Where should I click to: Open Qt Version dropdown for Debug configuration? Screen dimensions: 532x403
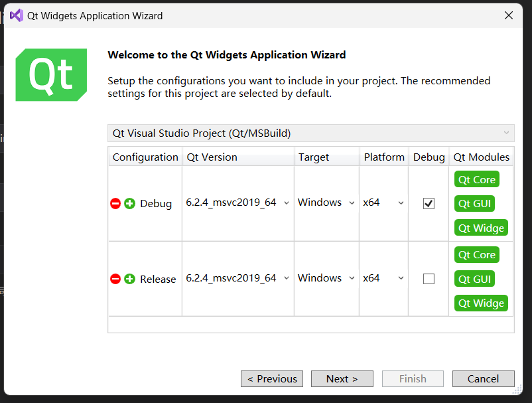coord(238,202)
